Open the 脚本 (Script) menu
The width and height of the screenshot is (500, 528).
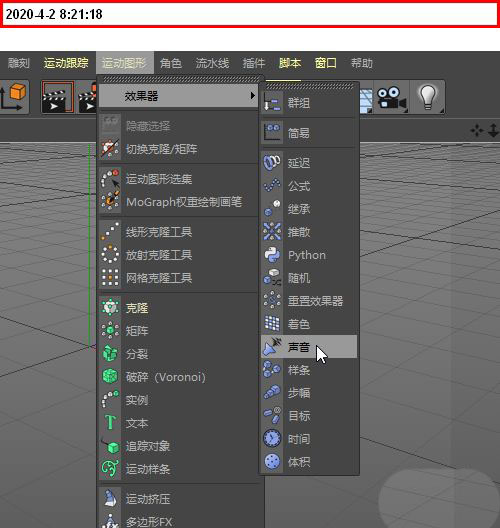290,63
